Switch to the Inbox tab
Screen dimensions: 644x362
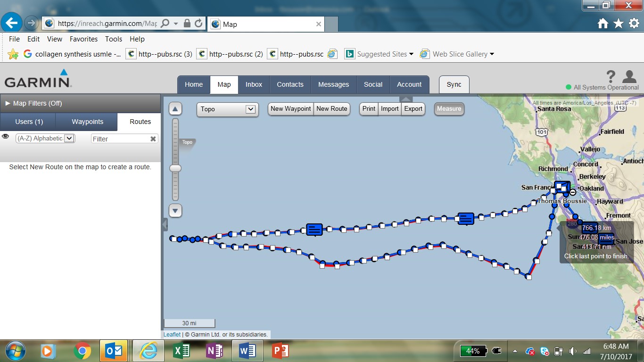coord(254,85)
